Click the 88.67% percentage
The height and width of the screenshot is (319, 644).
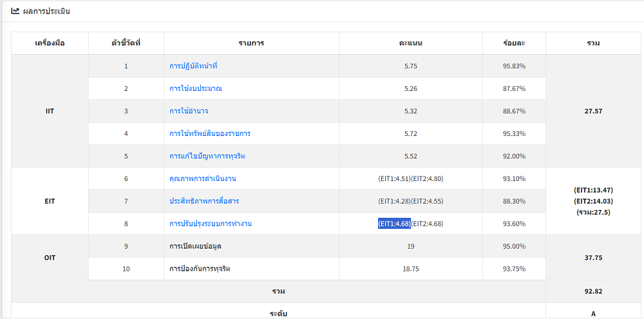pyautogui.click(x=514, y=111)
